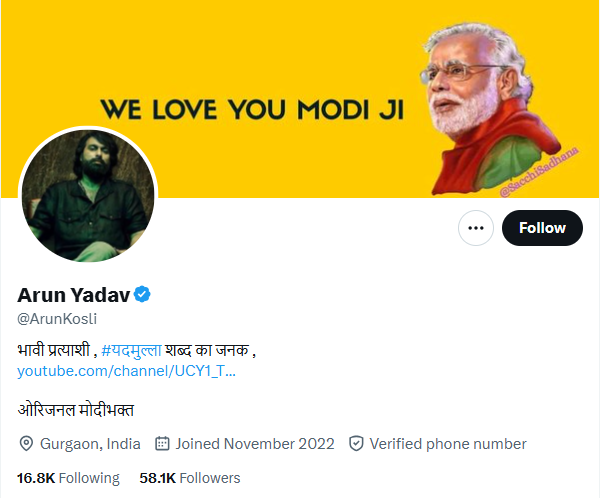The image size is (602, 498).
Task: Open the round profile picture
Action: pos(88,196)
